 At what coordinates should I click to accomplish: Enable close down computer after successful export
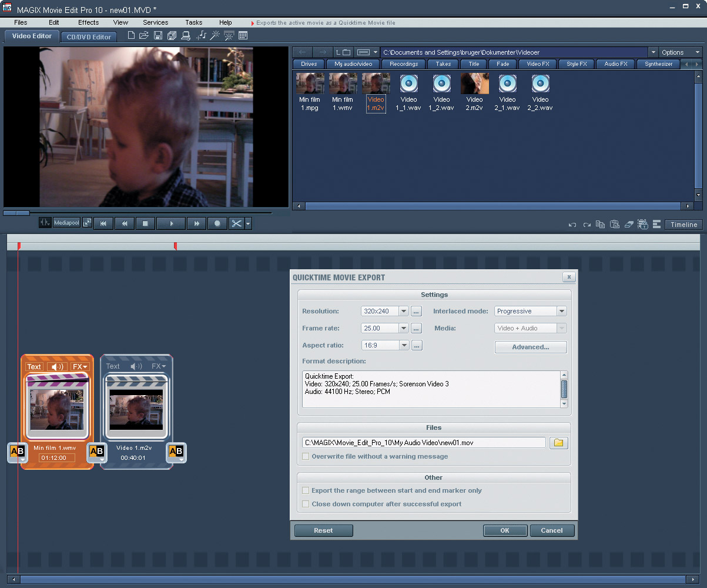[x=305, y=504]
